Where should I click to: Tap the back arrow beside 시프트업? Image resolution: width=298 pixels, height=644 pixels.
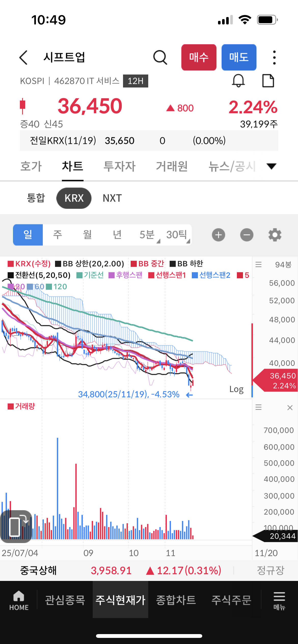point(23,57)
